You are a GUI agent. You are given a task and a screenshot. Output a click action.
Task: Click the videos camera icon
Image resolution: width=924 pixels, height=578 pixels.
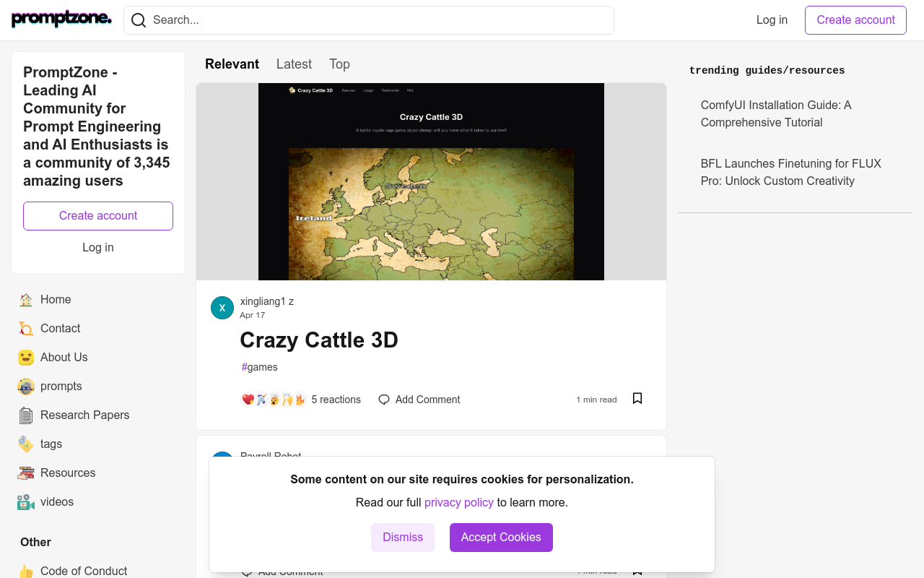click(x=26, y=502)
